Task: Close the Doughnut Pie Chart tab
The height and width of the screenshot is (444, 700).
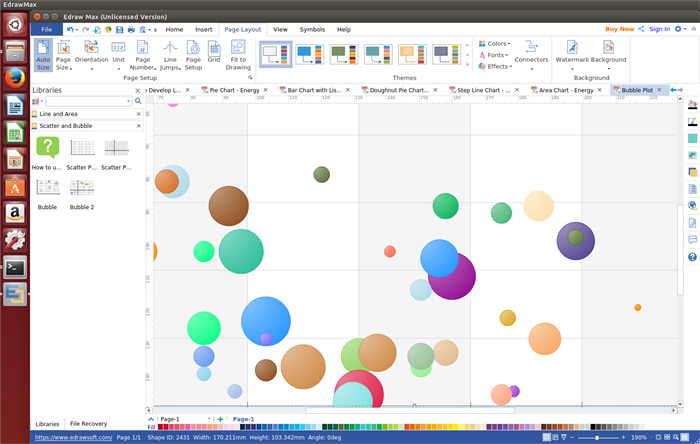Action: 435,90
